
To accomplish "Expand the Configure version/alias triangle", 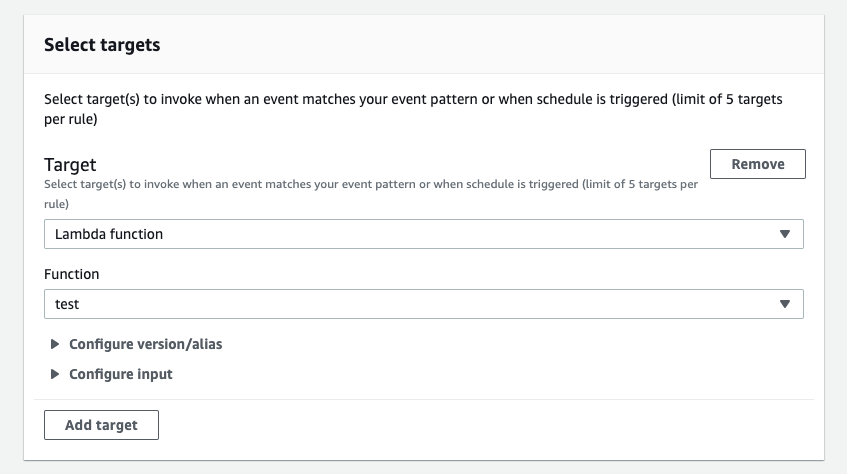I will pyautogui.click(x=54, y=344).
